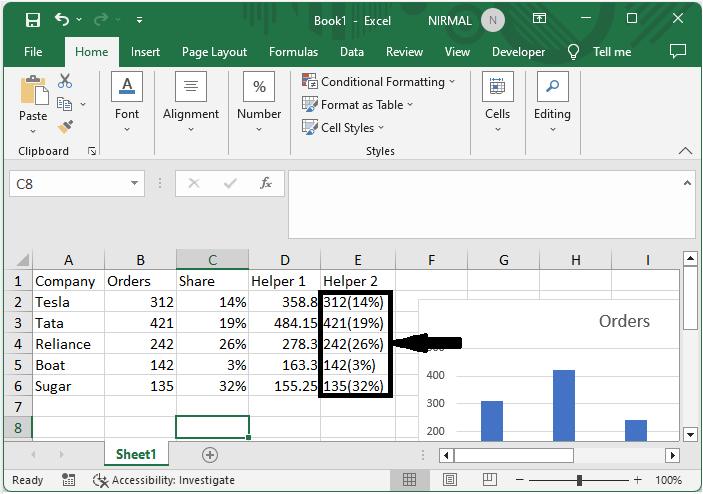
Task: Click the Undo arrow icon
Action: [63, 20]
